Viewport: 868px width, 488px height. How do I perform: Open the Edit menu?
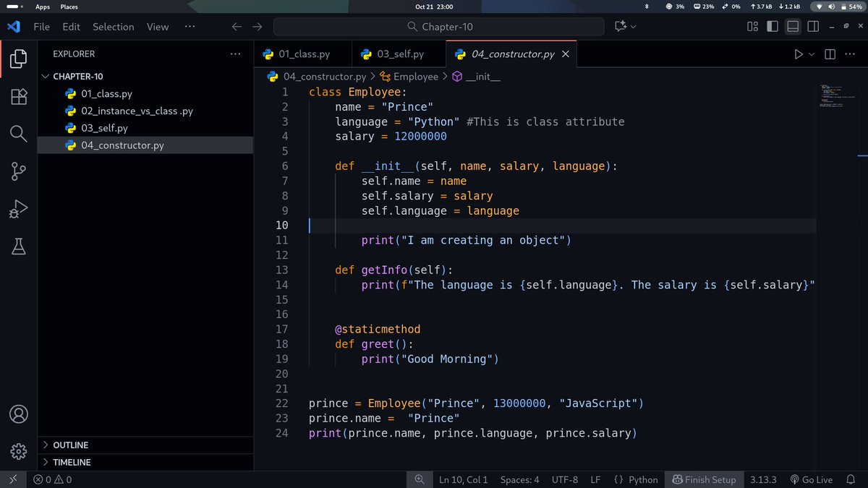(x=71, y=27)
